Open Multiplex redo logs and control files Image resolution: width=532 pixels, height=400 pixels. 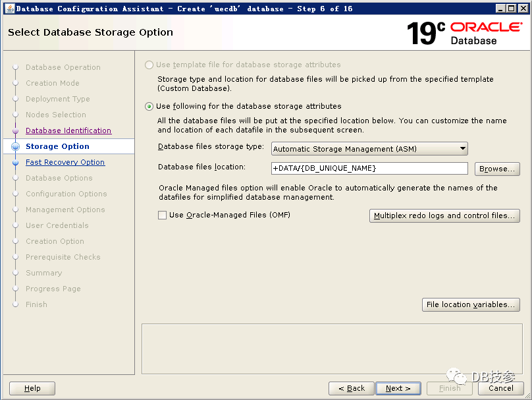click(444, 215)
